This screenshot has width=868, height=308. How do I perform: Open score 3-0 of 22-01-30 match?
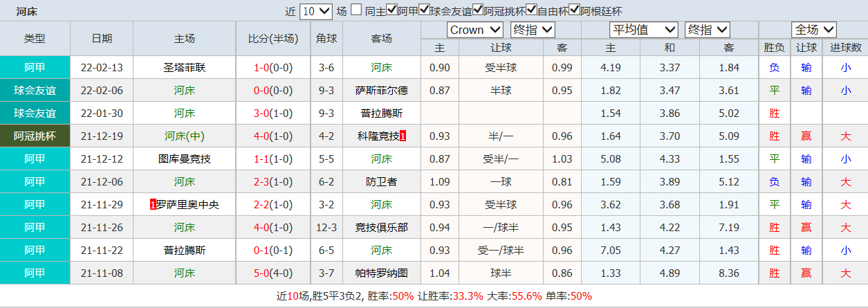pyautogui.click(x=261, y=114)
